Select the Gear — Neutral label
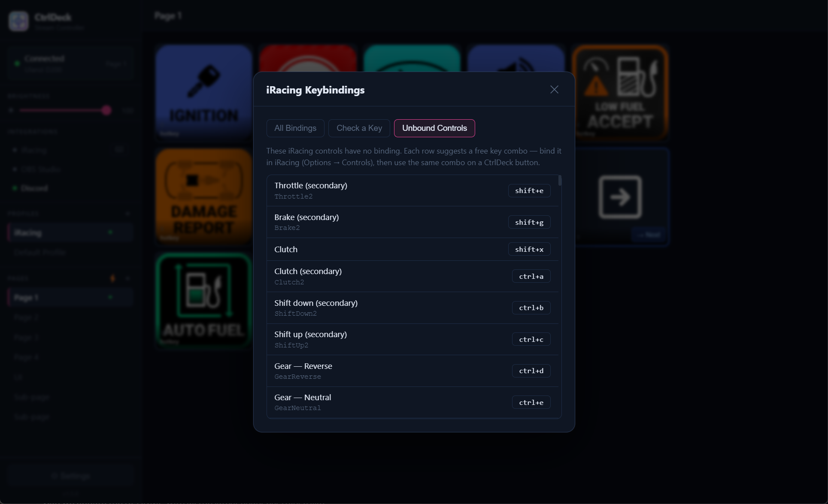The height and width of the screenshot is (504, 828). pyautogui.click(x=303, y=397)
